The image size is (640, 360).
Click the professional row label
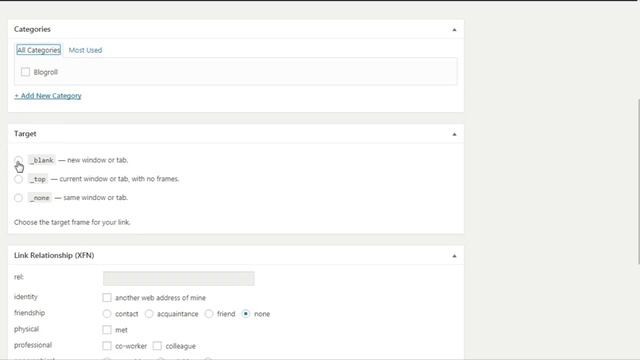(x=33, y=345)
